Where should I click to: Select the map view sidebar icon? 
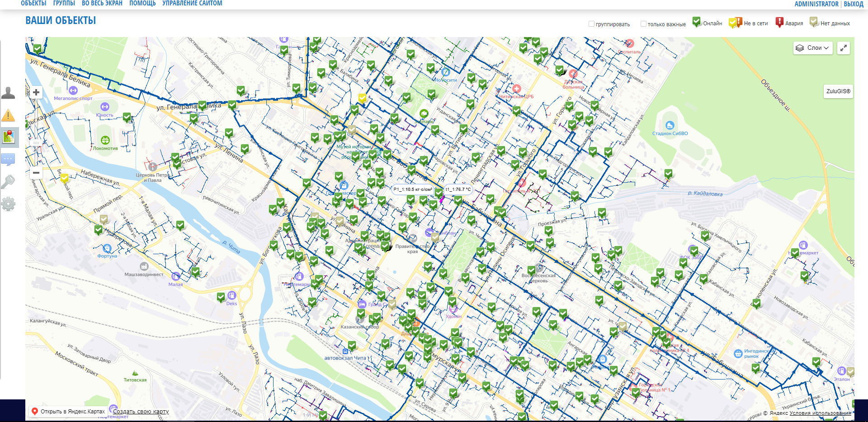pos(9,137)
